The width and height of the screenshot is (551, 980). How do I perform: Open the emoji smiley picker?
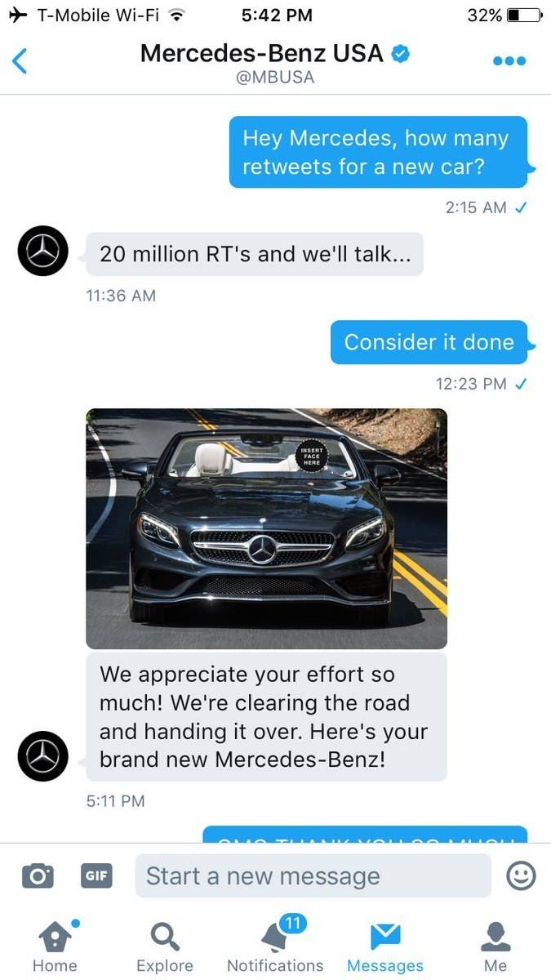521,876
